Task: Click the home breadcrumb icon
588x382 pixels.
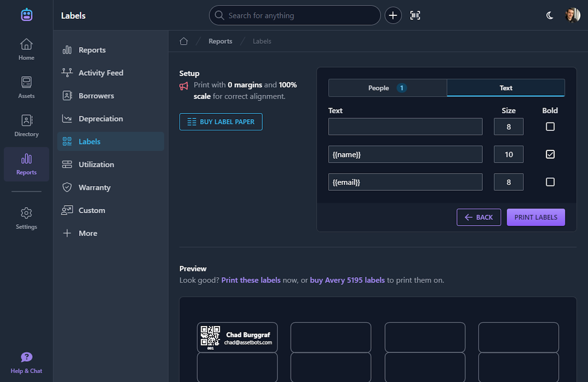Action: [x=184, y=41]
